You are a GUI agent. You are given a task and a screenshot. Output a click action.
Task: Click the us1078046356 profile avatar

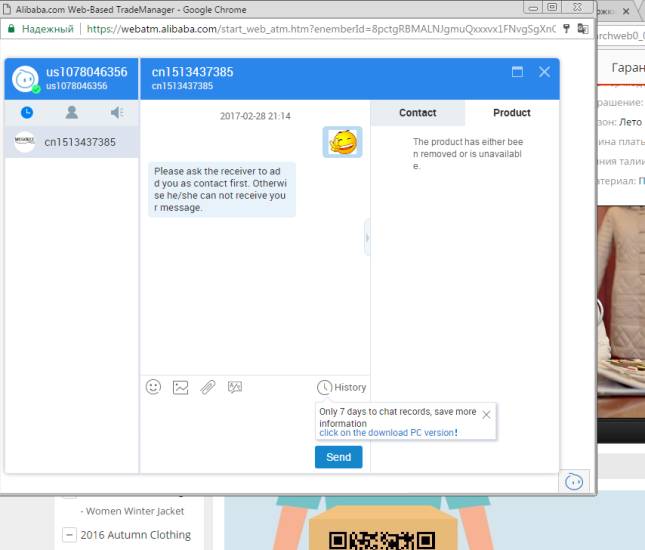25,79
